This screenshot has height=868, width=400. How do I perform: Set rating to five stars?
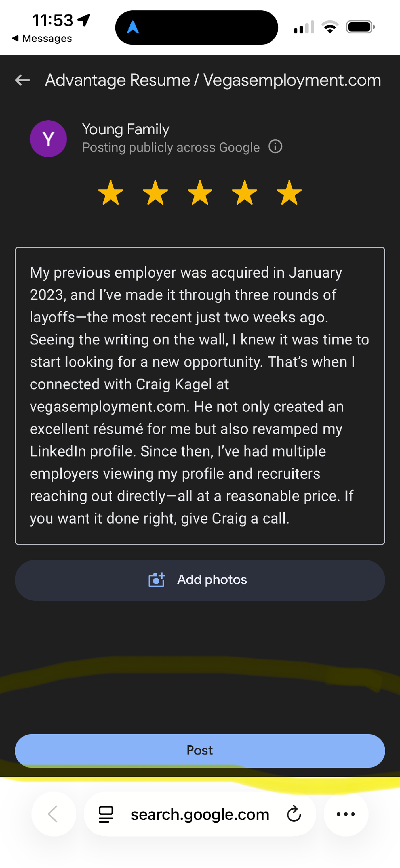(x=289, y=193)
